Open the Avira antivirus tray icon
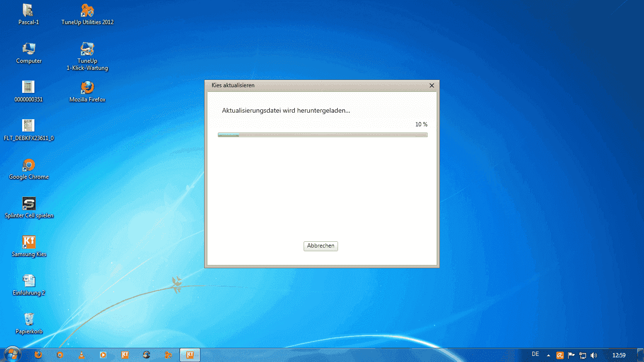644x362 pixels. (560, 355)
